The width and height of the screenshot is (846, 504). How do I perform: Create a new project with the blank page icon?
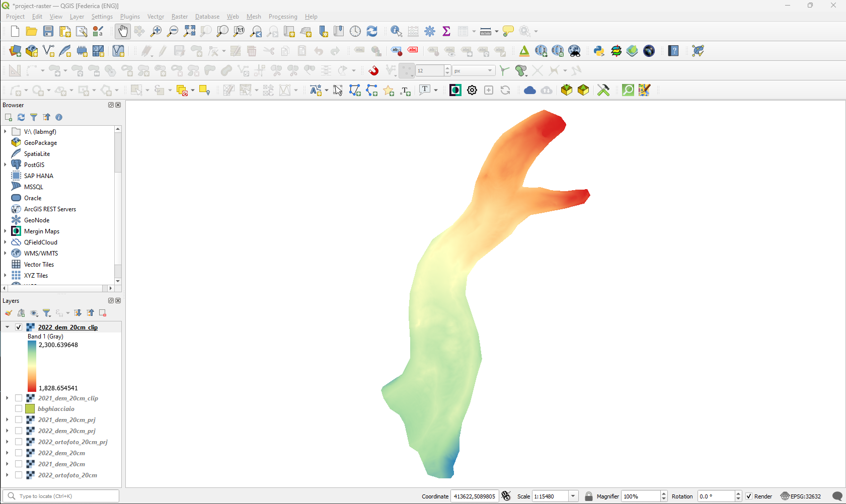click(15, 31)
